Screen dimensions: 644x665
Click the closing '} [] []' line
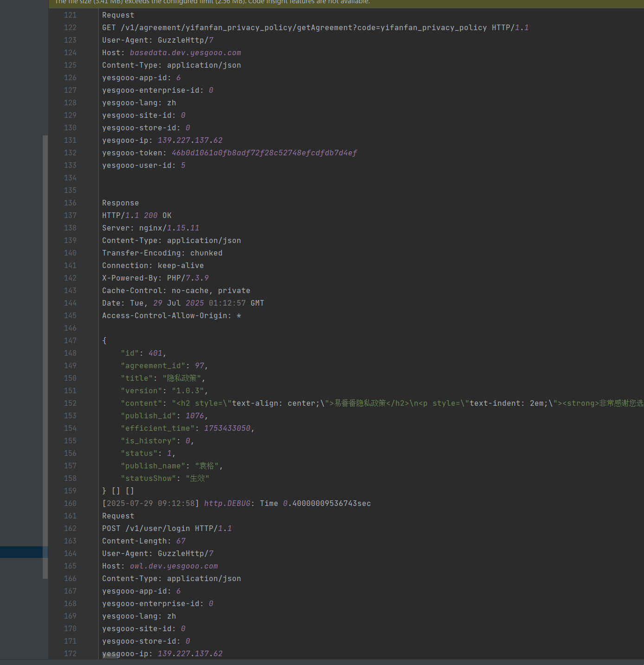(118, 491)
